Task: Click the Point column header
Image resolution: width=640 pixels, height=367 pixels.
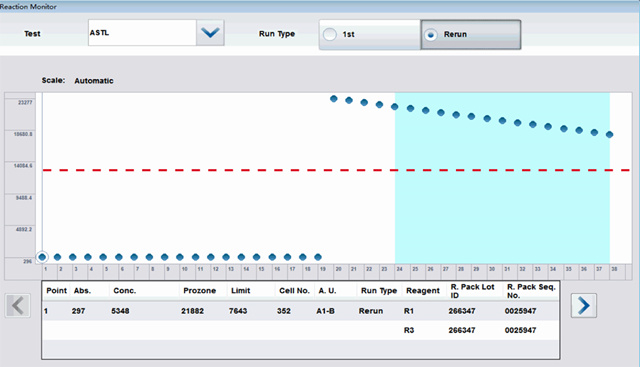Action: tap(56, 291)
